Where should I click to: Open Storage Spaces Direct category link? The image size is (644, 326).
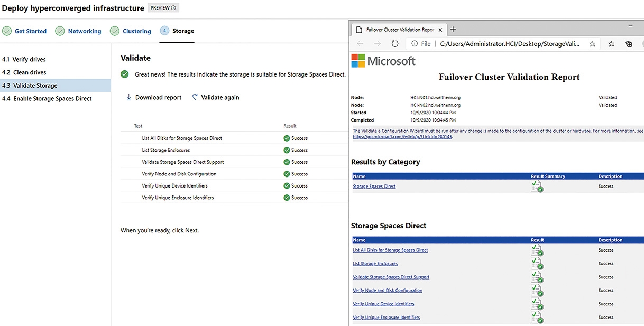coord(374,187)
